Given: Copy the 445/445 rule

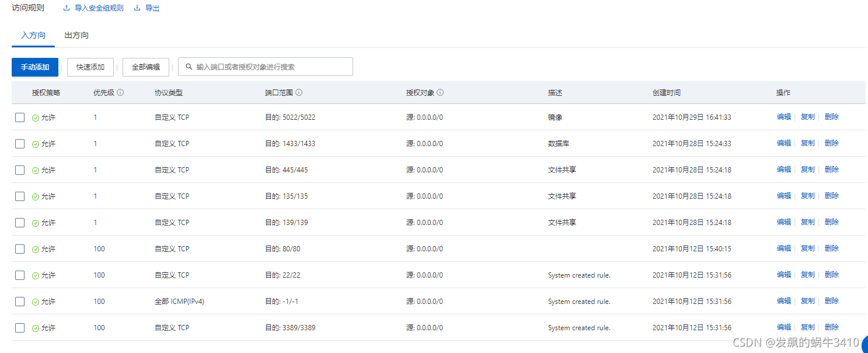Looking at the screenshot, I should tap(808, 169).
